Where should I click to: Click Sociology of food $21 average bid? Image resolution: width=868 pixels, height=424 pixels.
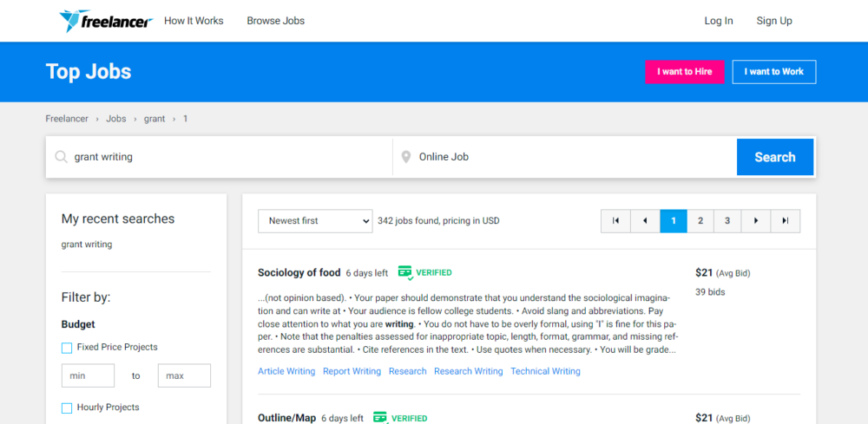(723, 272)
